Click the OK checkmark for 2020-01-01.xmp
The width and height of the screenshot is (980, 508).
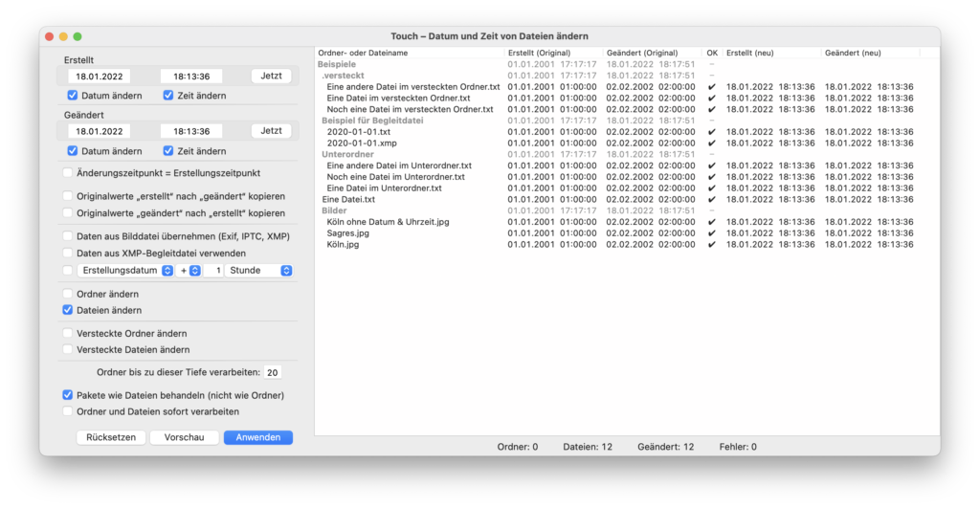[711, 144]
